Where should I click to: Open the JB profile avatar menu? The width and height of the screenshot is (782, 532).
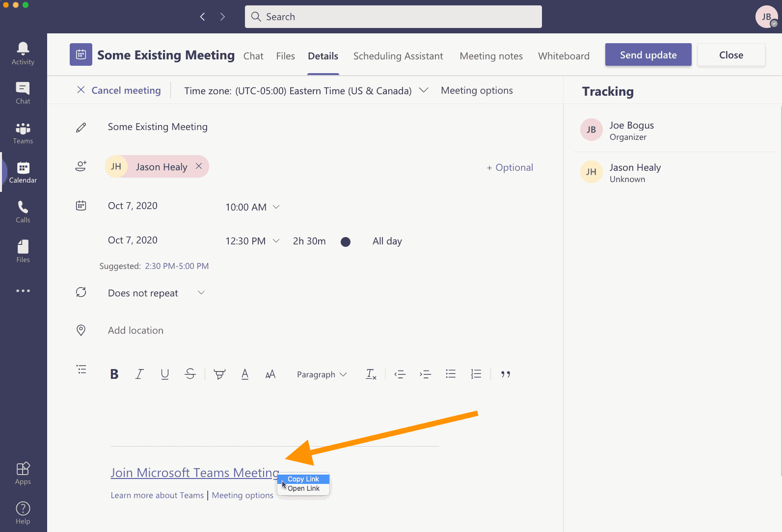766,17
